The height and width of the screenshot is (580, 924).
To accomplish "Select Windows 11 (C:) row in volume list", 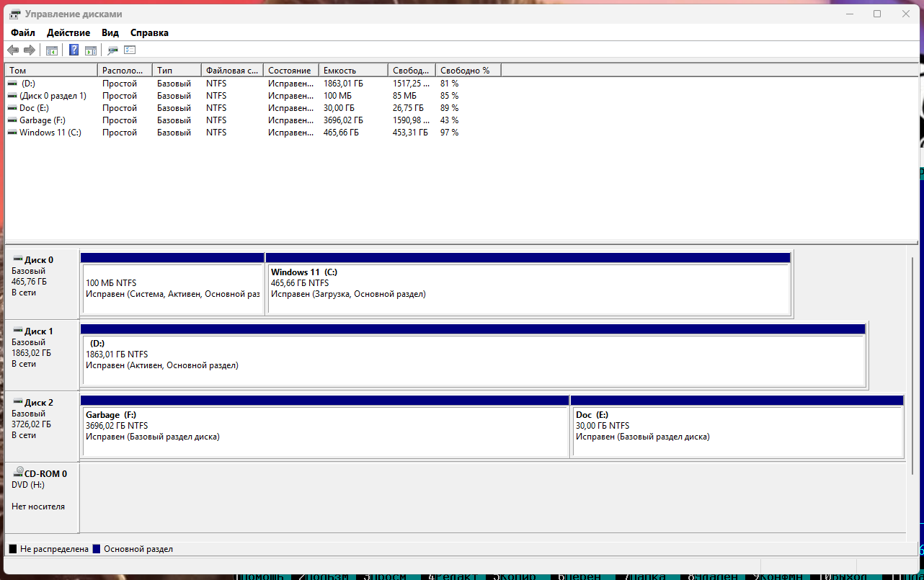I will point(50,133).
